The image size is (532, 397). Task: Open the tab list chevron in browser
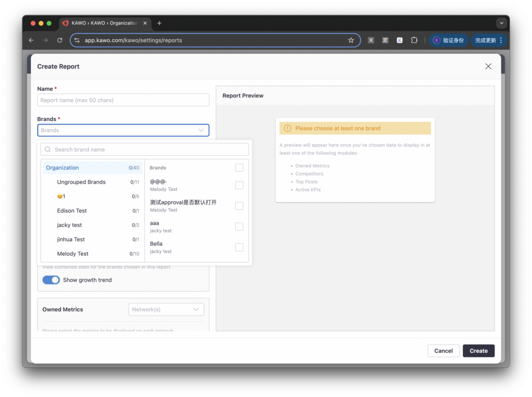pos(501,23)
